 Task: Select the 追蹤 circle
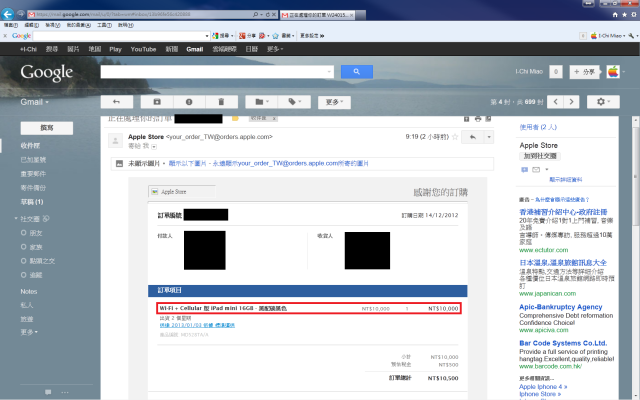click(36, 275)
